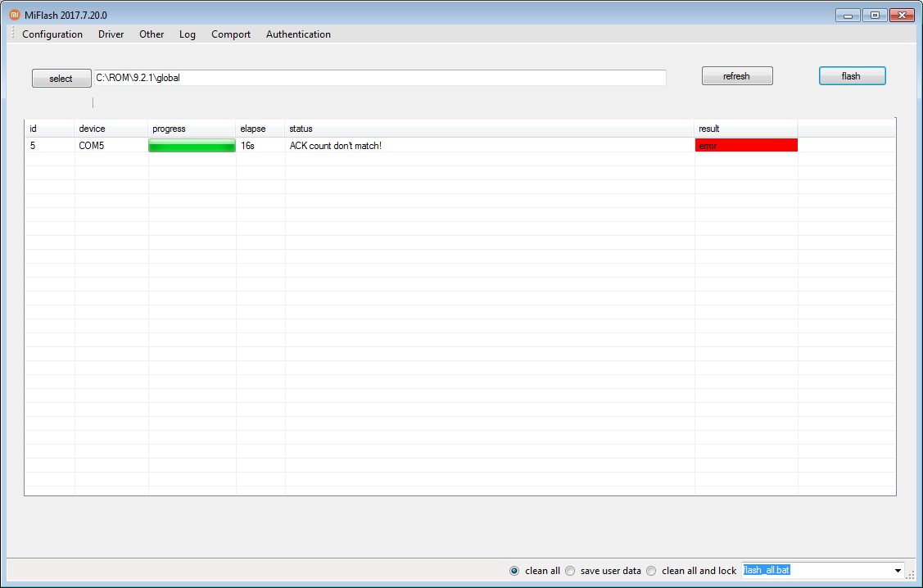Open the Authentication menu

coord(298,34)
